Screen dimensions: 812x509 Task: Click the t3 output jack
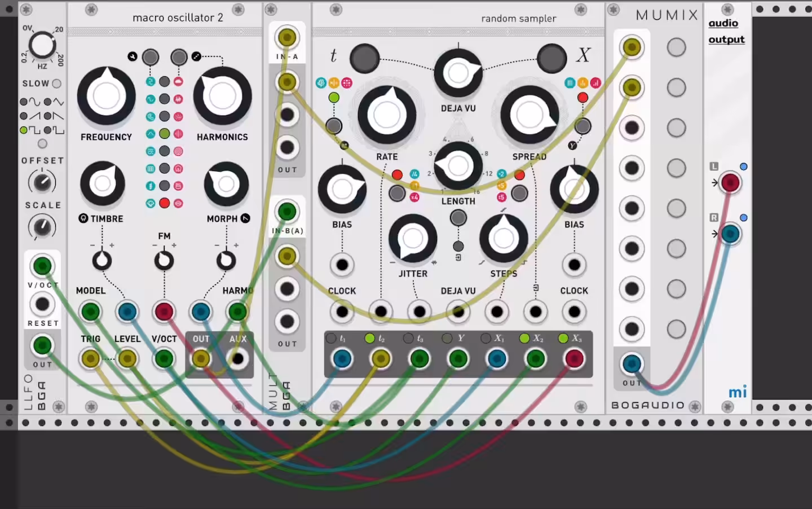420,359
